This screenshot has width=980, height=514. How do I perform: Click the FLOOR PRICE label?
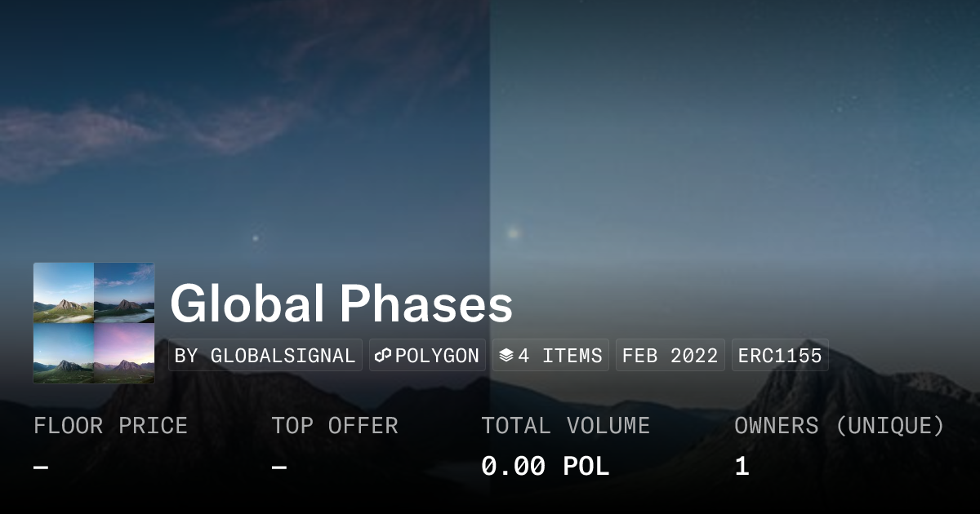point(110,426)
